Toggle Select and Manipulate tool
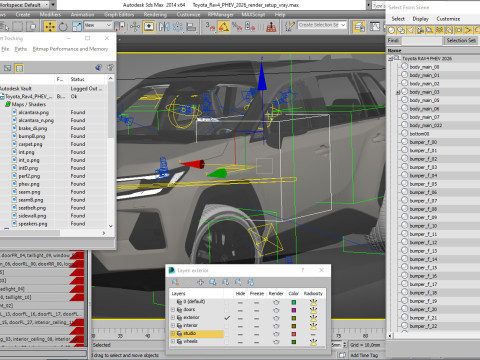Image resolution: width=480 pixels, height=360 pixels. pos(135,26)
